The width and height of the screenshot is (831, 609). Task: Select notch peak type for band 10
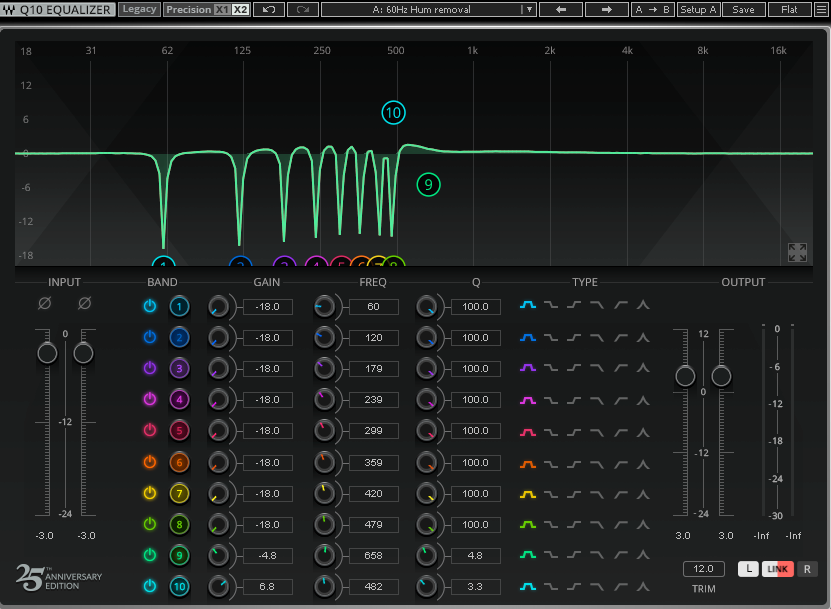click(643, 586)
